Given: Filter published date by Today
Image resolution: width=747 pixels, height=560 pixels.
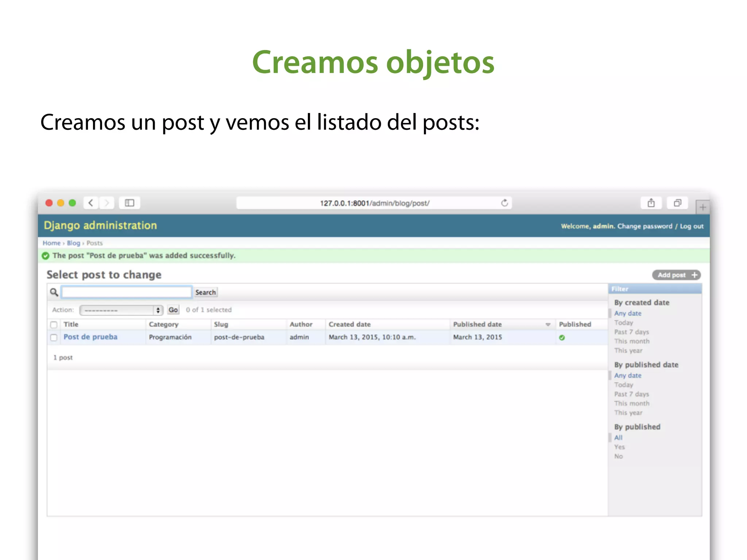Looking at the screenshot, I should tap(623, 385).
